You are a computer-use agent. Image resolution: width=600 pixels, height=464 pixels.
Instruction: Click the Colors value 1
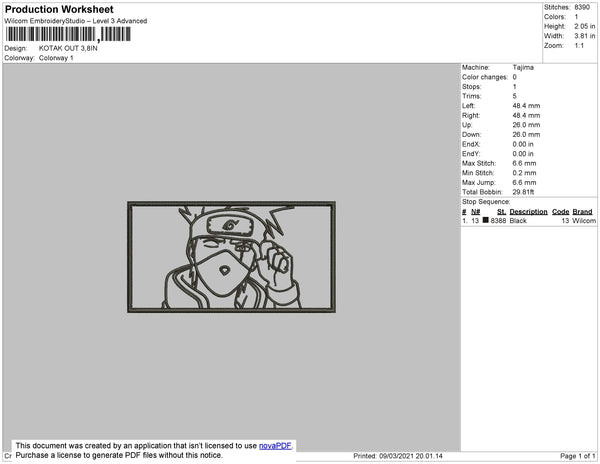click(576, 17)
